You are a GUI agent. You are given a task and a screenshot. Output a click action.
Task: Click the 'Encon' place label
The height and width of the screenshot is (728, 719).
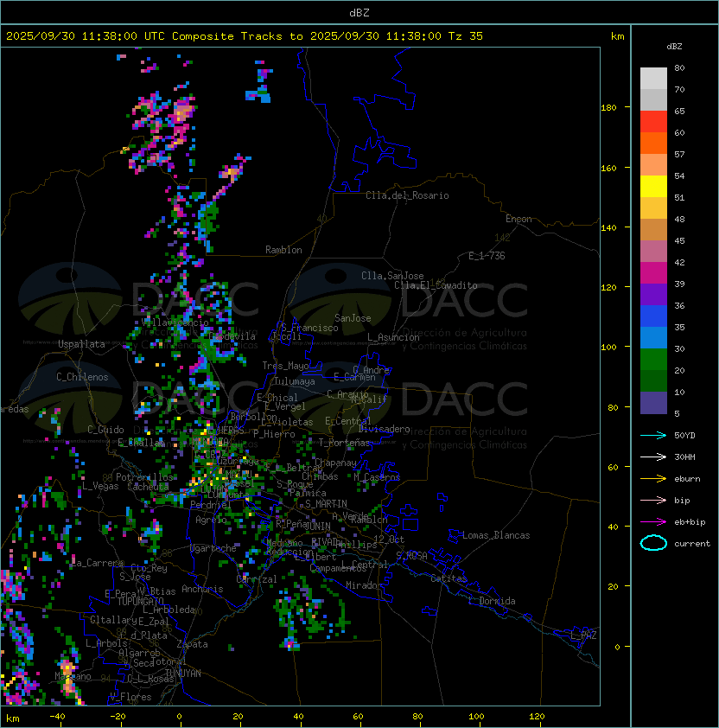coord(519,219)
